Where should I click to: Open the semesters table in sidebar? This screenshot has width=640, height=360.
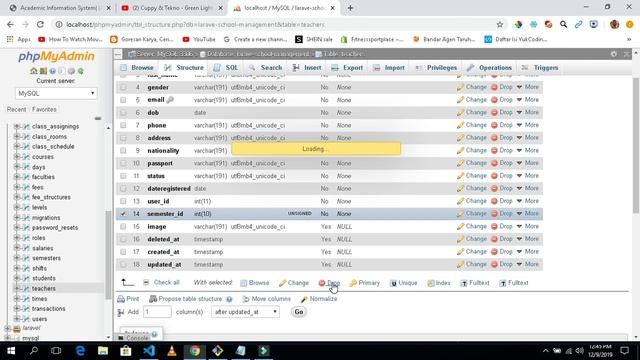pos(46,258)
